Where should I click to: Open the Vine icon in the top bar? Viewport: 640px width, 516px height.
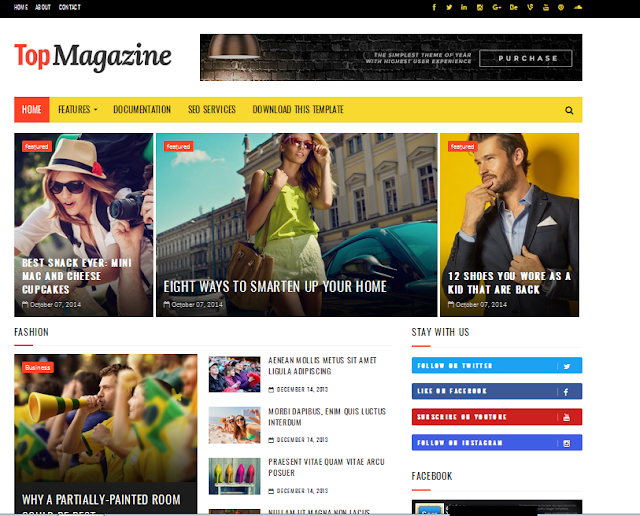[530, 7]
